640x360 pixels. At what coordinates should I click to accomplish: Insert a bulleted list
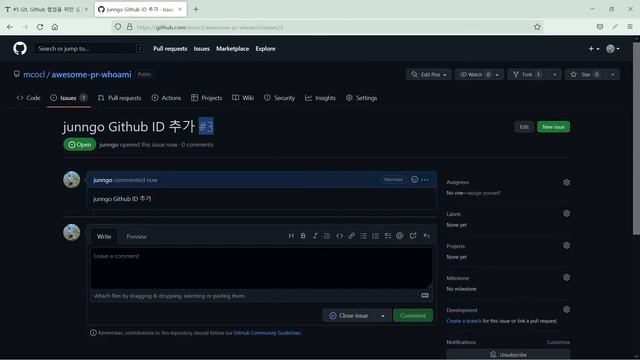363,236
